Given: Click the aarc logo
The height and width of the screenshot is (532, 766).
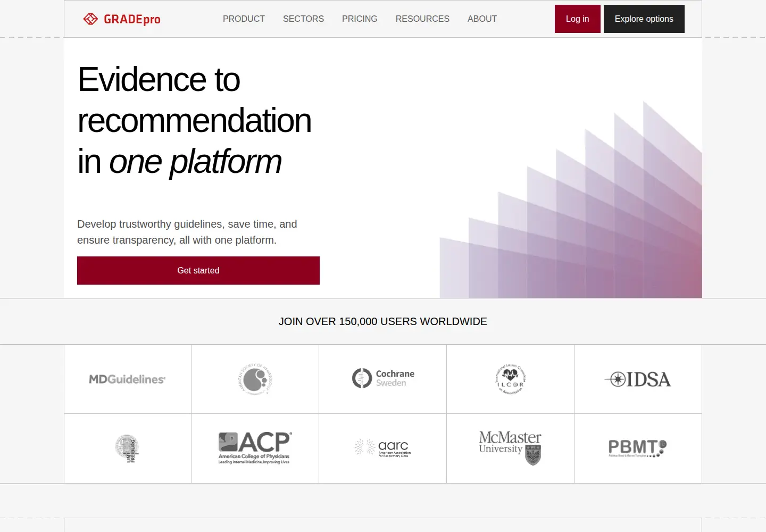Looking at the screenshot, I should tap(383, 448).
